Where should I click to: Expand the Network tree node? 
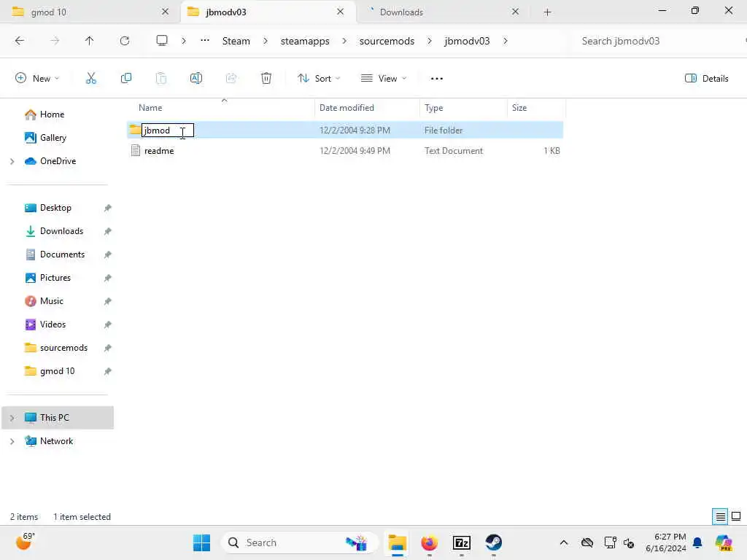12,441
